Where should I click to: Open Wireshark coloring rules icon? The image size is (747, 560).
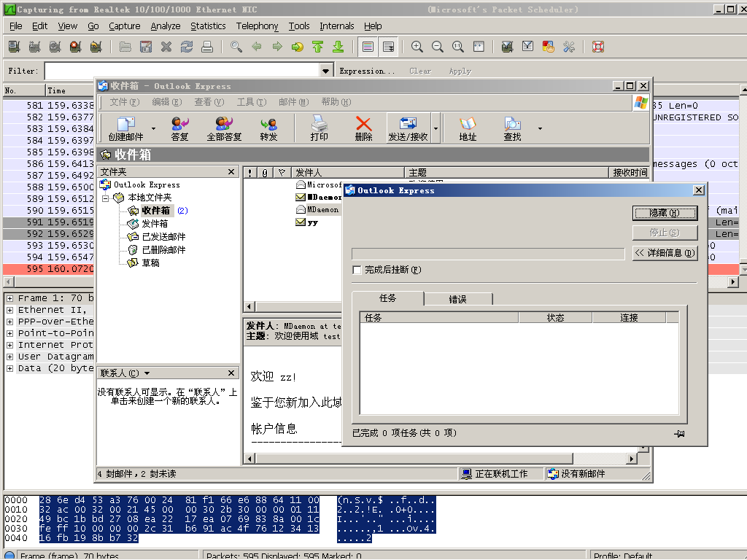pyautogui.click(x=549, y=47)
